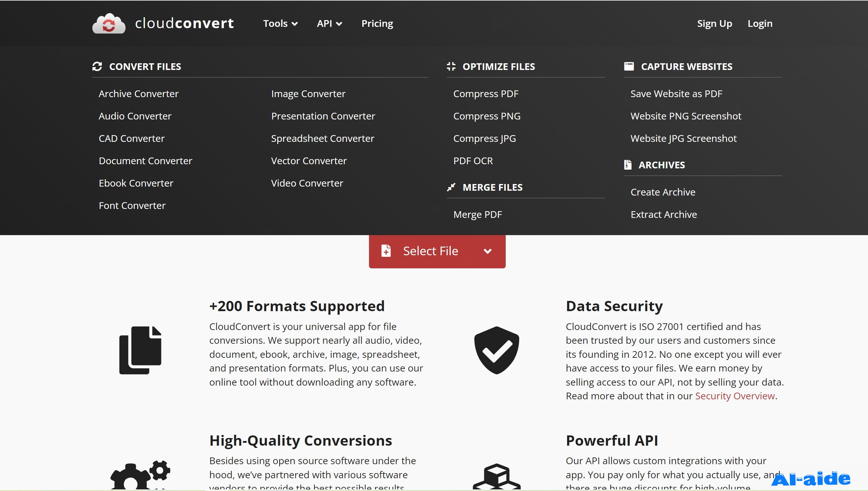The height and width of the screenshot is (491, 868).
Task: Click the +200 Formats Supported heading
Action: (297, 306)
